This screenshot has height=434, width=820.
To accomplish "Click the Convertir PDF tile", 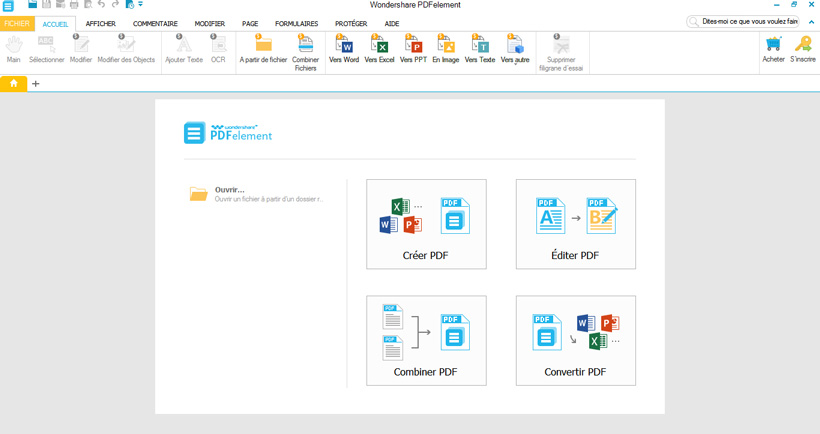I will tap(576, 340).
